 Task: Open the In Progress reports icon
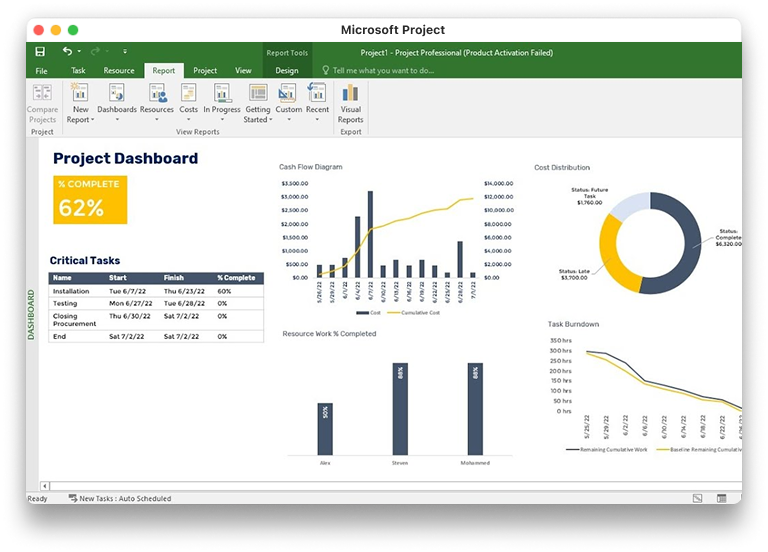(x=222, y=93)
